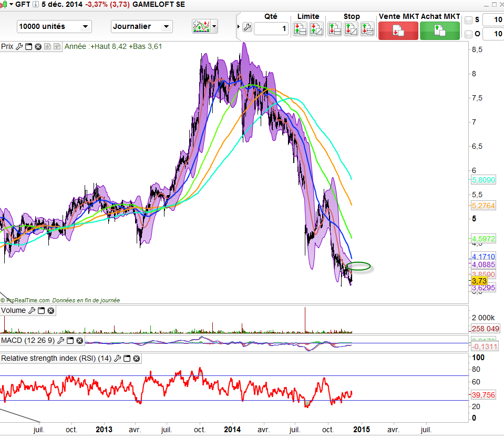The height and width of the screenshot is (438, 504).
Task: Click the first Limite order icon
Action: (x=300, y=29)
